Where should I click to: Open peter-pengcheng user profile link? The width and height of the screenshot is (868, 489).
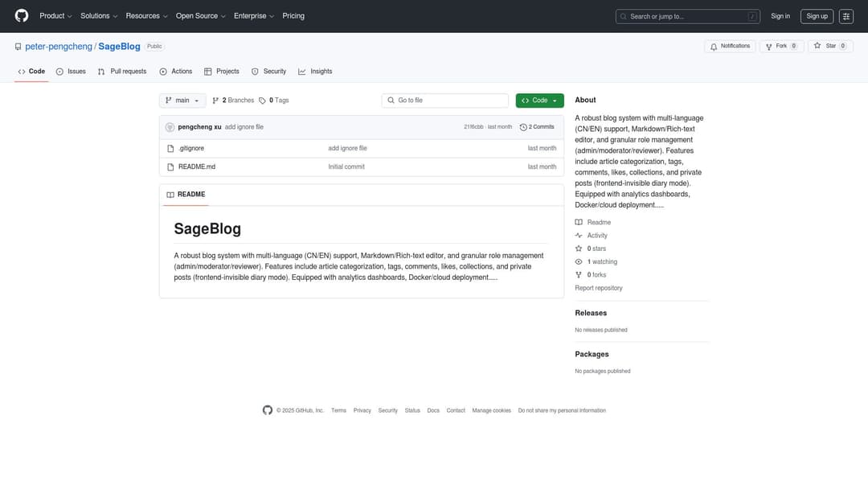tap(59, 47)
